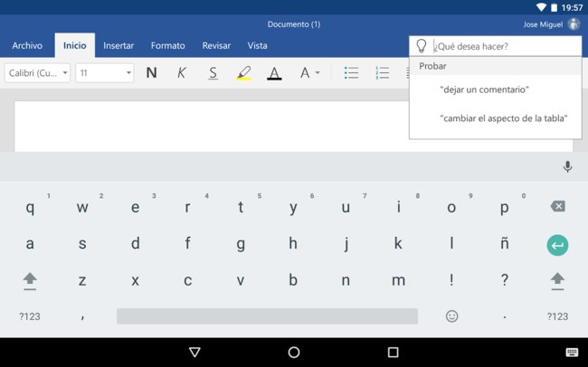588x367 pixels.
Task: Open Jose Miguel account avatar
Action: pos(574,24)
